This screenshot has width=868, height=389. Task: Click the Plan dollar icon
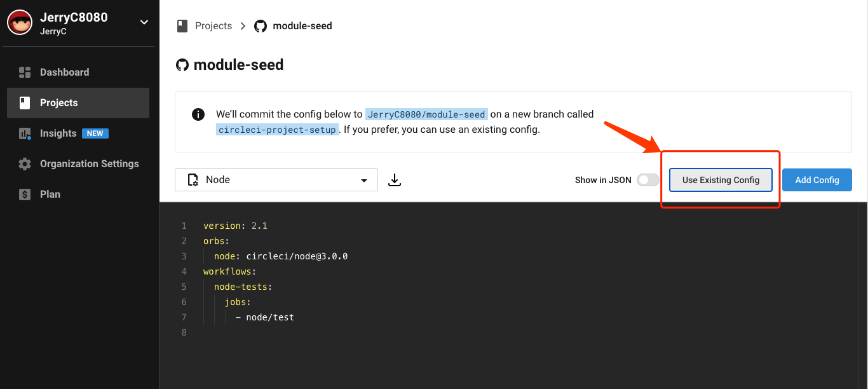25,194
